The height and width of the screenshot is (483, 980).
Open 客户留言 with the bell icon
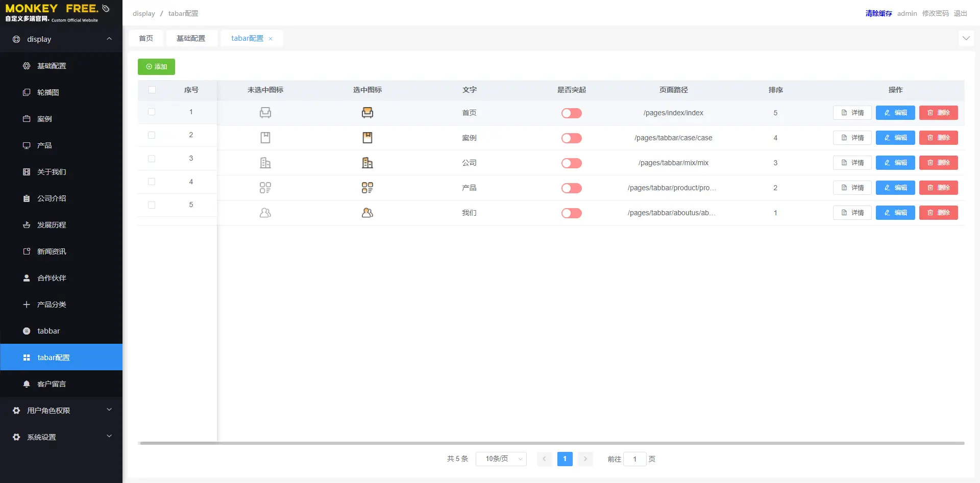51,384
